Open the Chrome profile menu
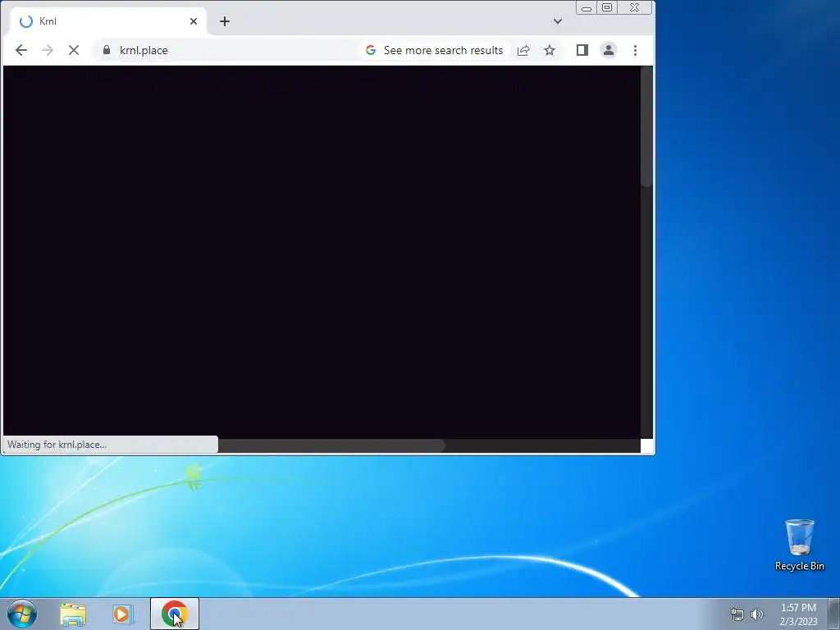The width and height of the screenshot is (840, 630). tap(609, 50)
